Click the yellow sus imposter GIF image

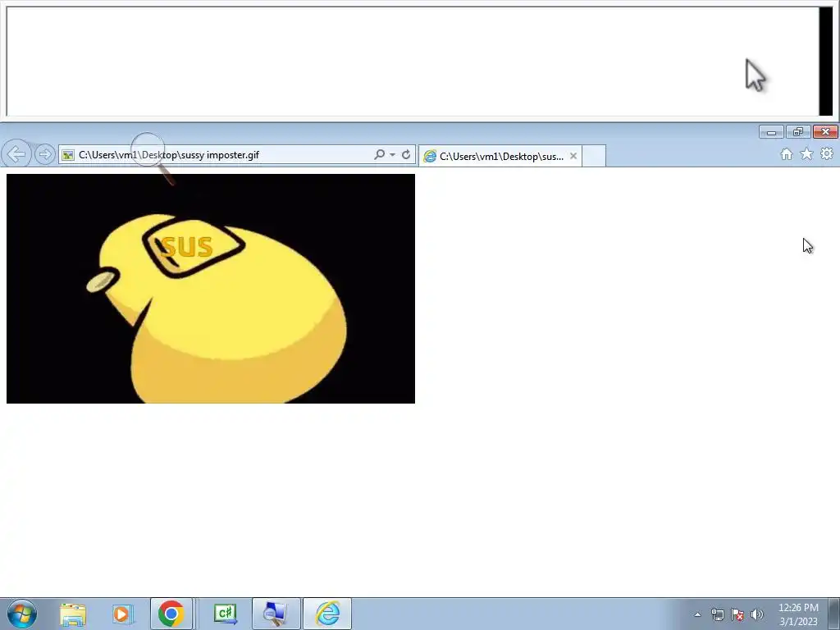coord(211,288)
